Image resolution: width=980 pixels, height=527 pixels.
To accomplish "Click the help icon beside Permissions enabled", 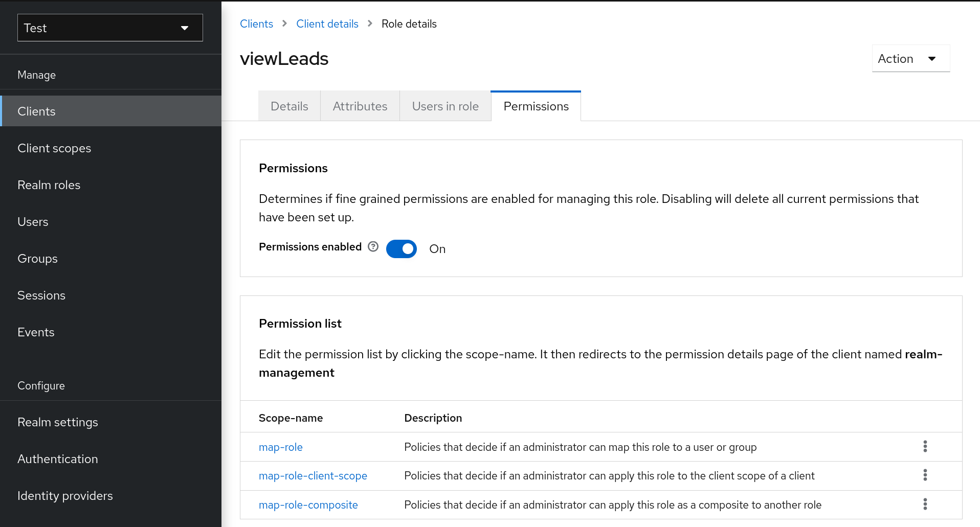I will (x=373, y=247).
